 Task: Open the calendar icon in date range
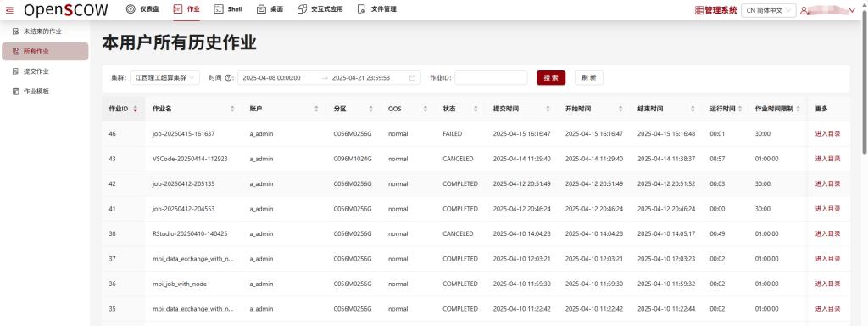point(412,78)
